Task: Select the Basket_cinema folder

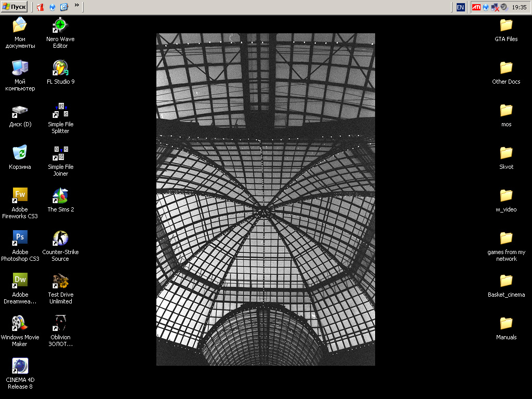Action: click(x=506, y=286)
